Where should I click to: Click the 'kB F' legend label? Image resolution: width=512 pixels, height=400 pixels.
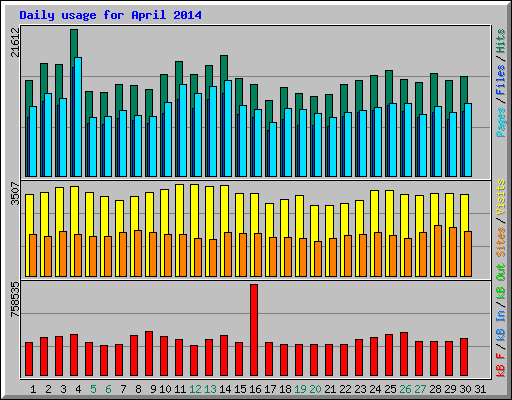pos(501,364)
